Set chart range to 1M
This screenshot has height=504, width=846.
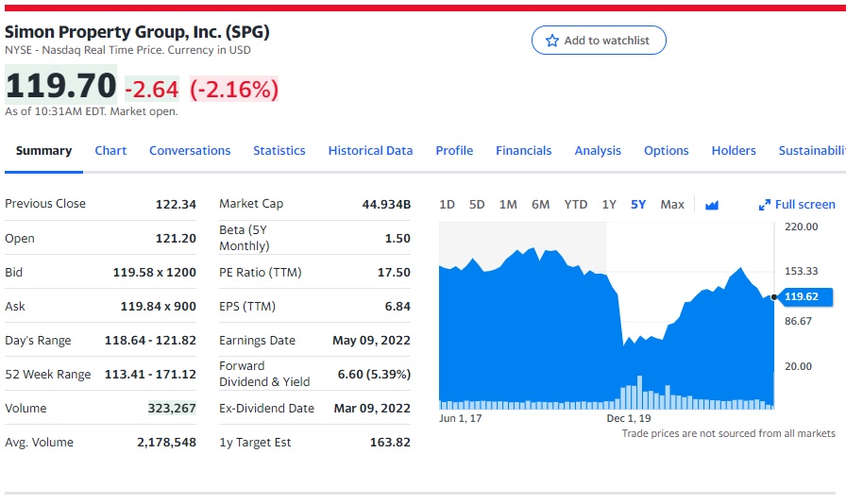tap(508, 205)
